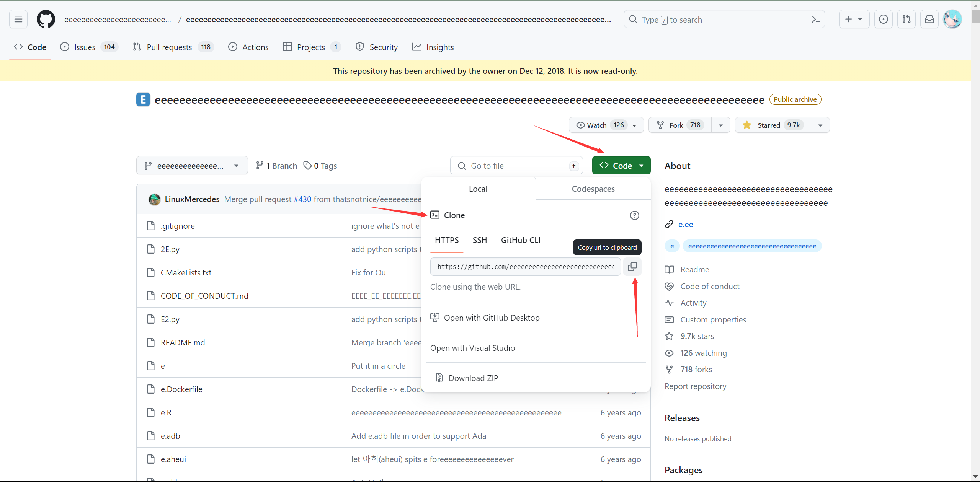Click Download ZIP

pos(473,378)
